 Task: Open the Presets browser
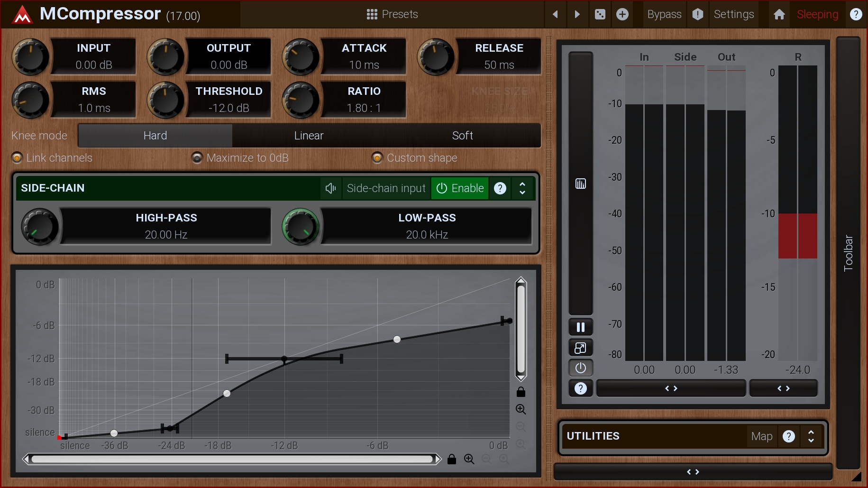tap(392, 14)
